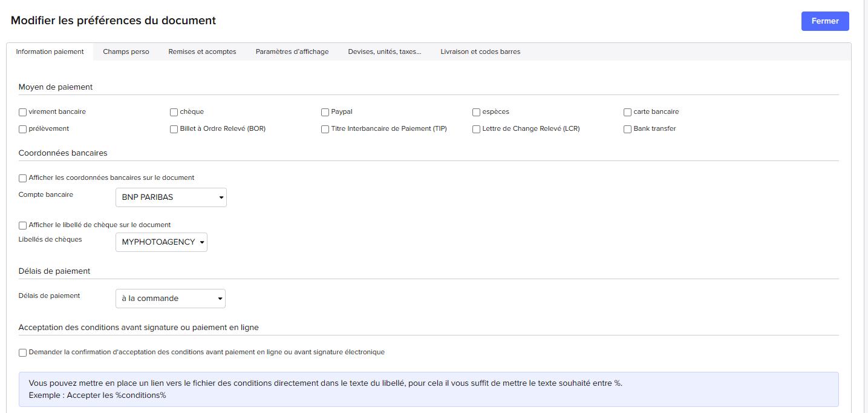Toggle the carte bancaire checkbox
The width and height of the screenshot is (868, 413).
(628, 112)
